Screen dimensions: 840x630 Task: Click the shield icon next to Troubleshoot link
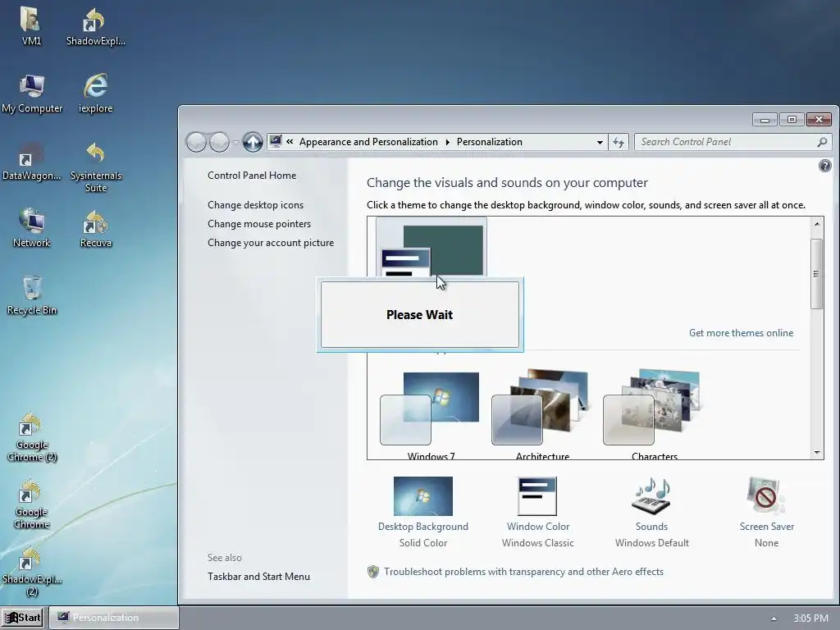coord(373,572)
